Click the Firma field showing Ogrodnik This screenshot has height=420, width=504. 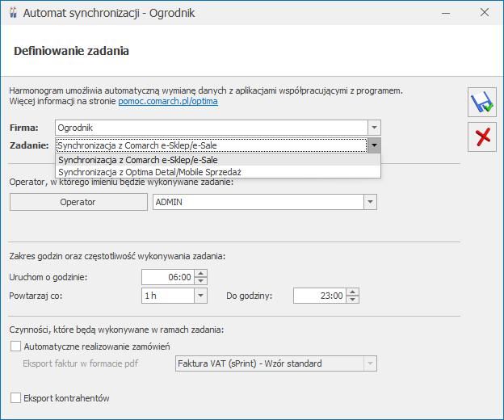pos(212,128)
